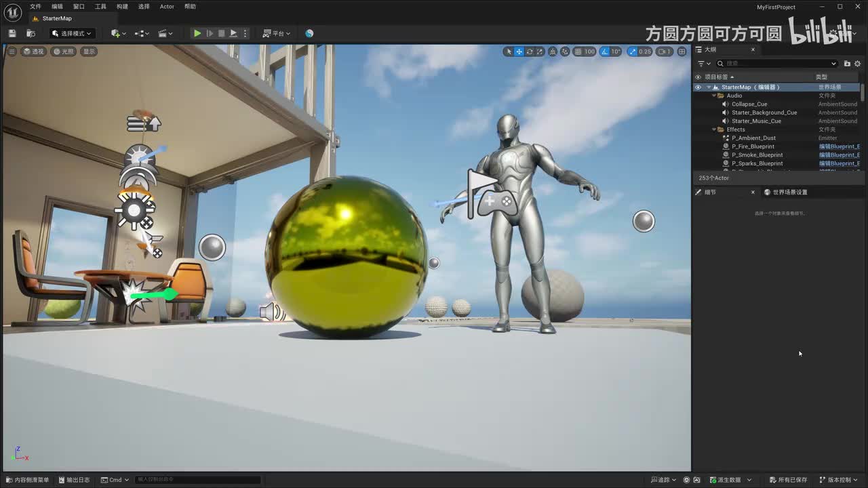Open the content browser search icon in toolbar
This screenshot has height=488, width=868.
(31, 33)
